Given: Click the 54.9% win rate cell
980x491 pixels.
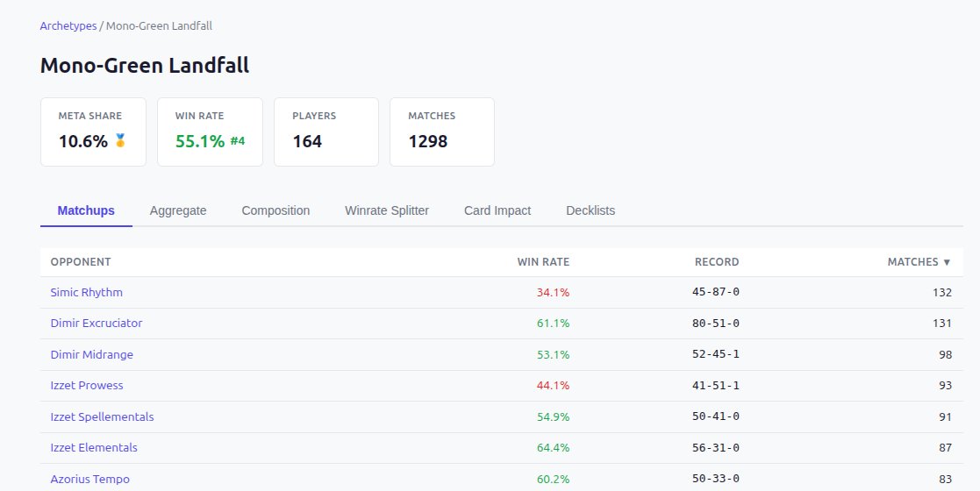Looking at the screenshot, I should tap(553, 416).
